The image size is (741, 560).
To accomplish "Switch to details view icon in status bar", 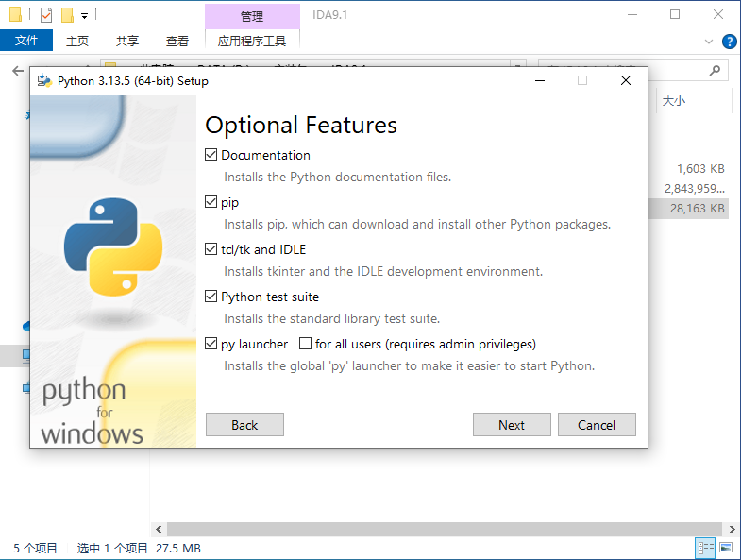I will point(705,548).
